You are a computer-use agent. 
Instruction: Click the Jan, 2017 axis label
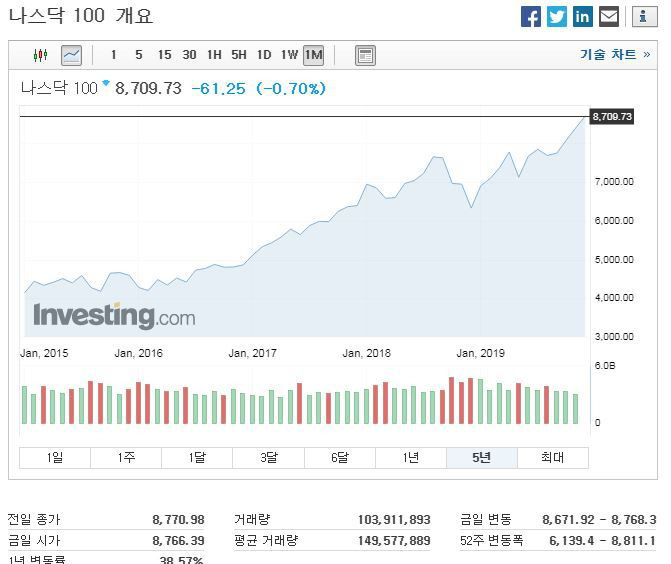coord(252,353)
